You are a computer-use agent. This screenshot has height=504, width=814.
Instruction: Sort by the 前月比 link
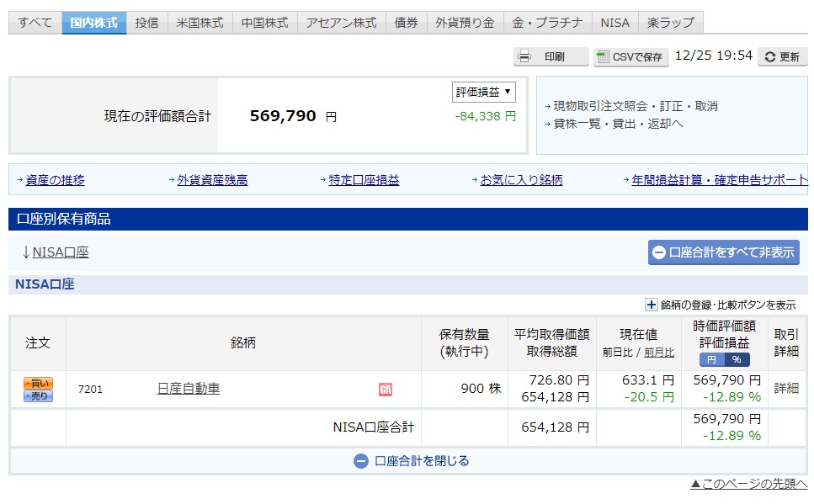[x=659, y=353]
